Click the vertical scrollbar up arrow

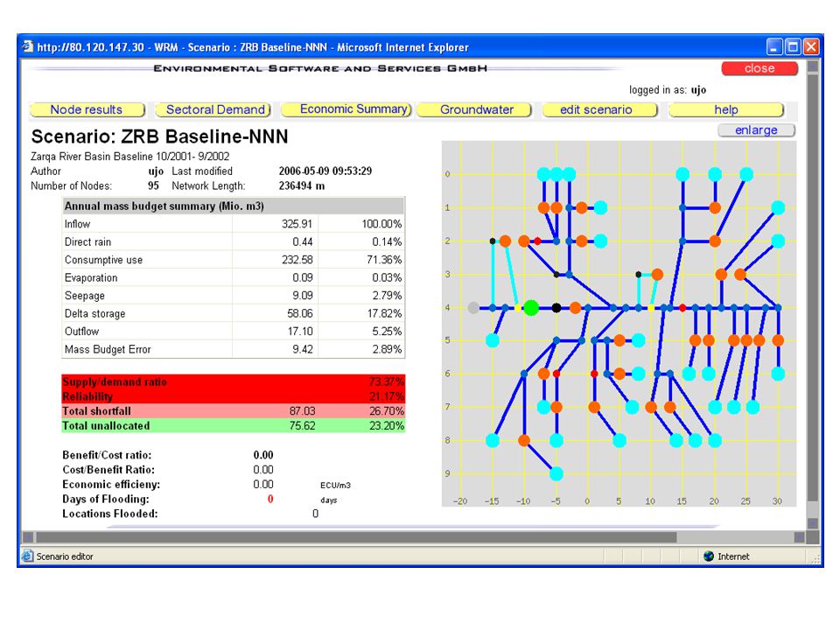coord(813,67)
